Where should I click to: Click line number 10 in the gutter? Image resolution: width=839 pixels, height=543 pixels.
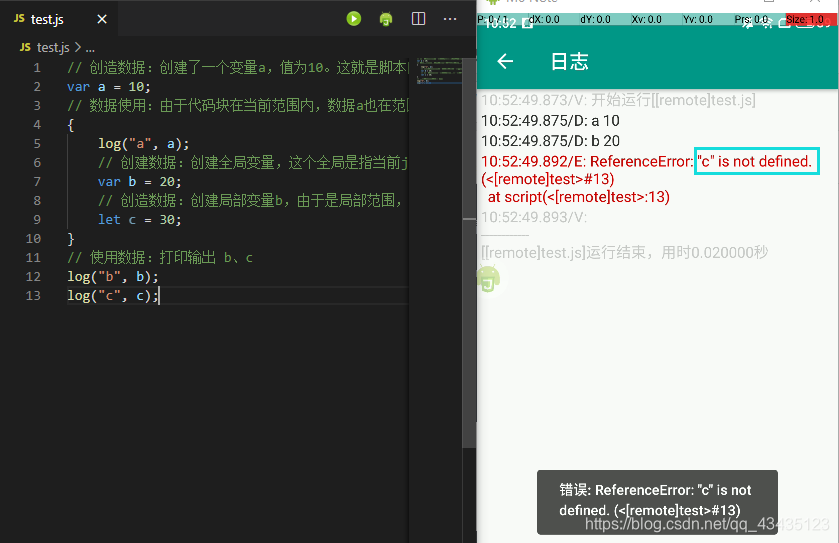pos(33,239)
